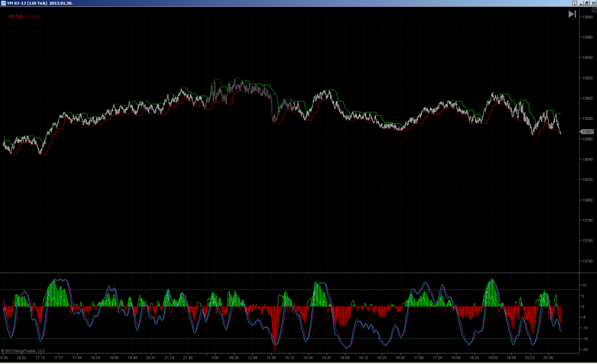Viewport: 597px width, 364px height.
Task: Click the 13820 price axis label
Action: [587, 179]
